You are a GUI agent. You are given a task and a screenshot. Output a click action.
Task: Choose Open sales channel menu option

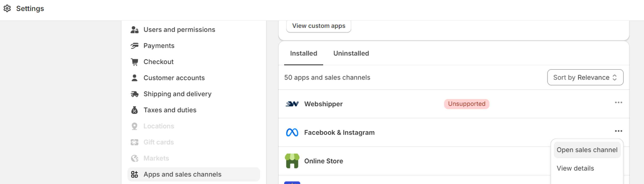[x=587, y=150]
